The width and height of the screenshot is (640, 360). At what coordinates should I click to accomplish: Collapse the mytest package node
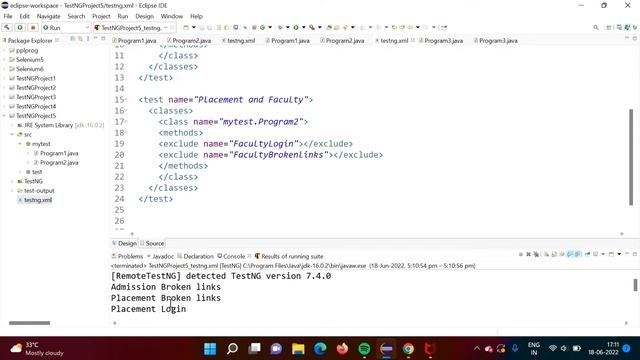pyautogui.click(x=20, y=144)
